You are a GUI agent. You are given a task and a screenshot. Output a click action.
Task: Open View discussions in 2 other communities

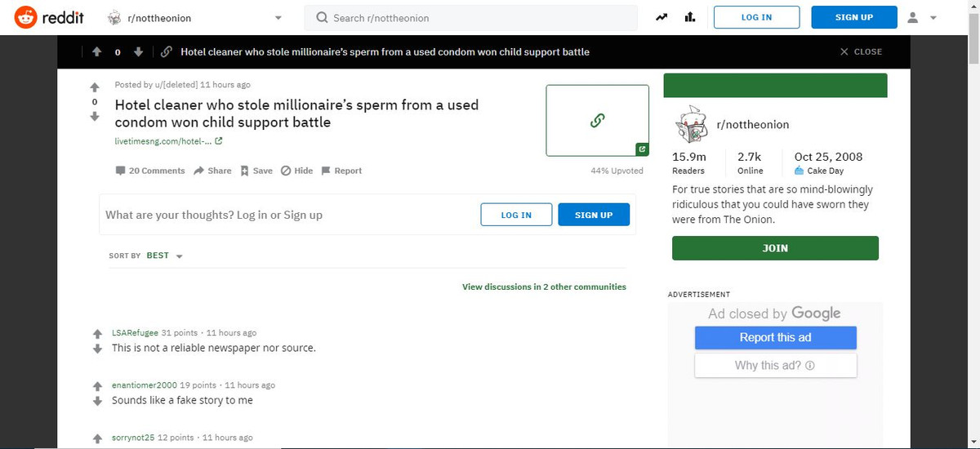544,287
